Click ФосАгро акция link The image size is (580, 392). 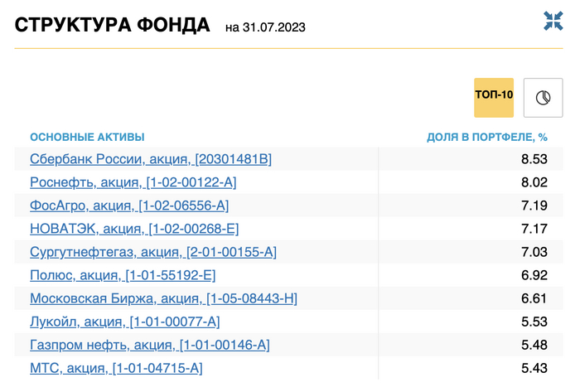click(129, 206)
